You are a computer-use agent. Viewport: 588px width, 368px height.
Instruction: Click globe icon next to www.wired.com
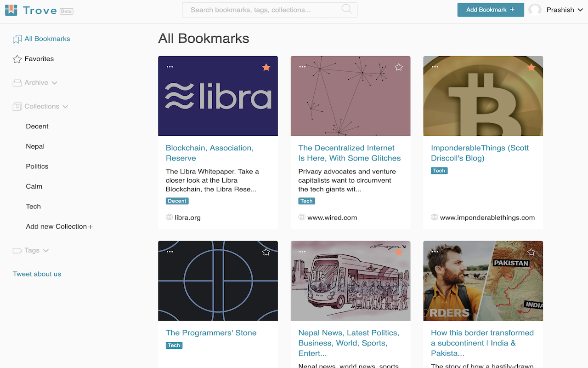302,217
